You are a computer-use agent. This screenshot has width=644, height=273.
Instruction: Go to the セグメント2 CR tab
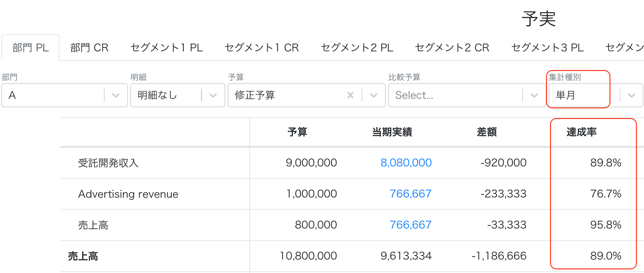pos(452,48)
